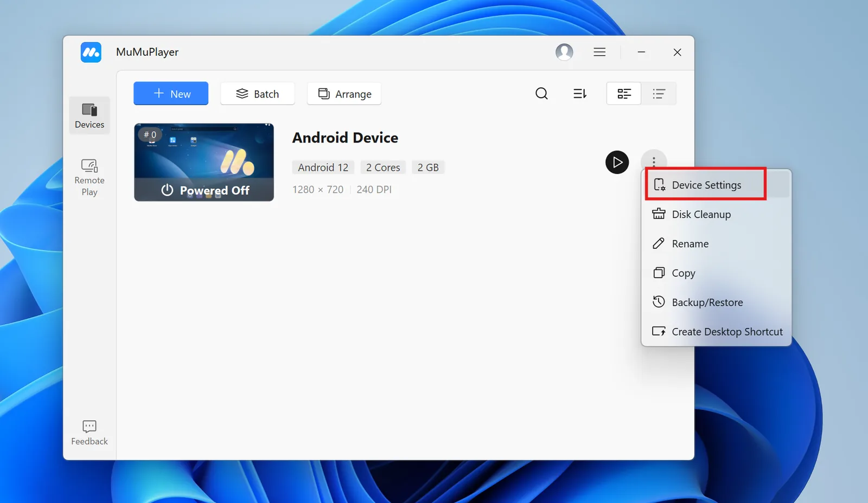Click the 240 DPI text
This screenshot has height=503, width=868.
point(374,190)
